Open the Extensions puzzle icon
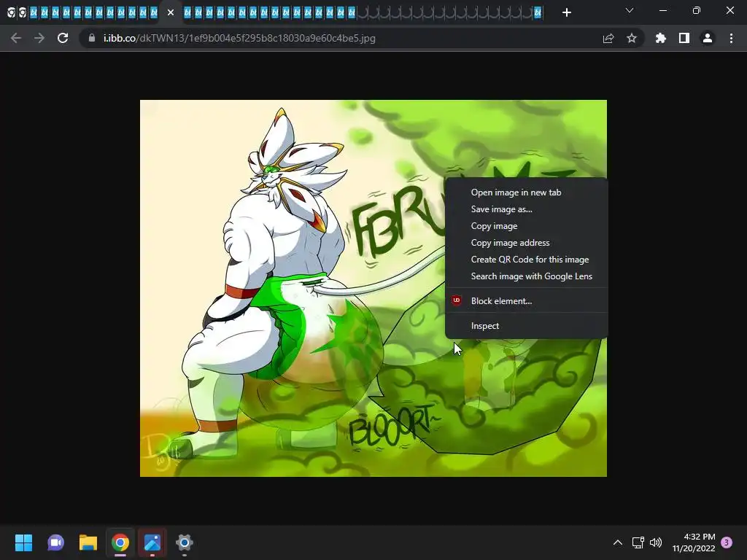This screenshot has height=560, width=747. coord(661,38)
